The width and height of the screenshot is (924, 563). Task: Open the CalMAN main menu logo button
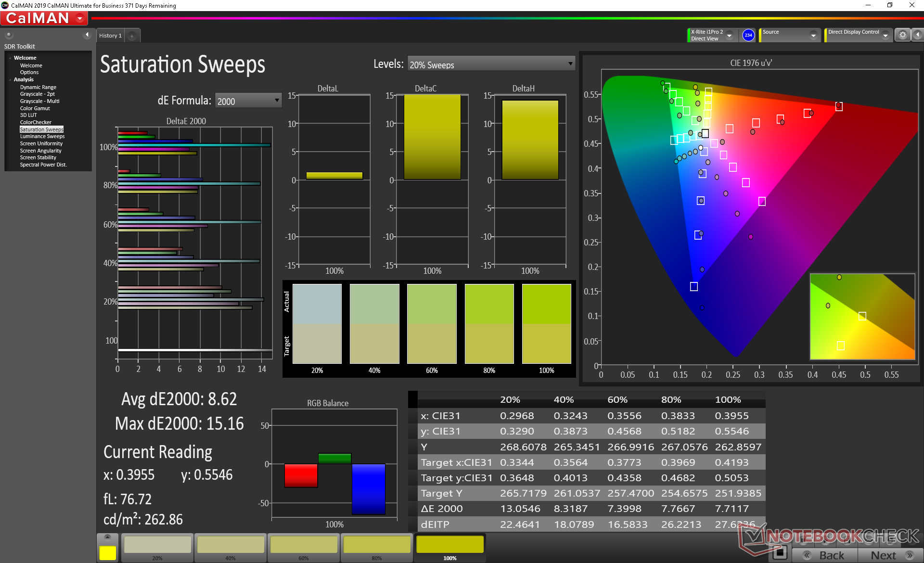coord(44,18)
